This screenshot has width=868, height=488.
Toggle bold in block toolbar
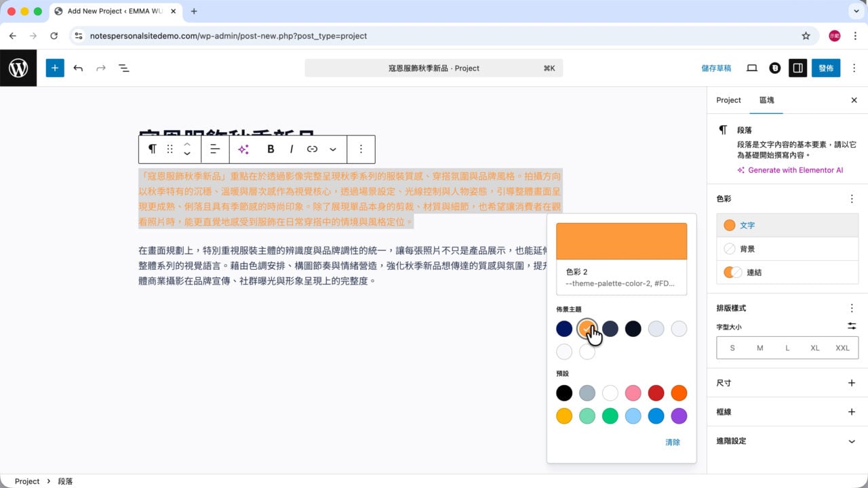[271, 149]
